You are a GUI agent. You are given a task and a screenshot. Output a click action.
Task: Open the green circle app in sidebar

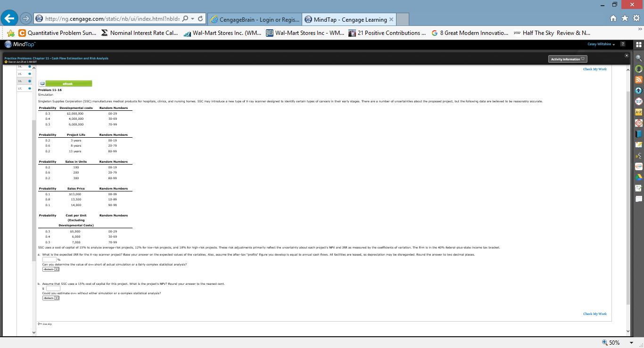(639, 69)
